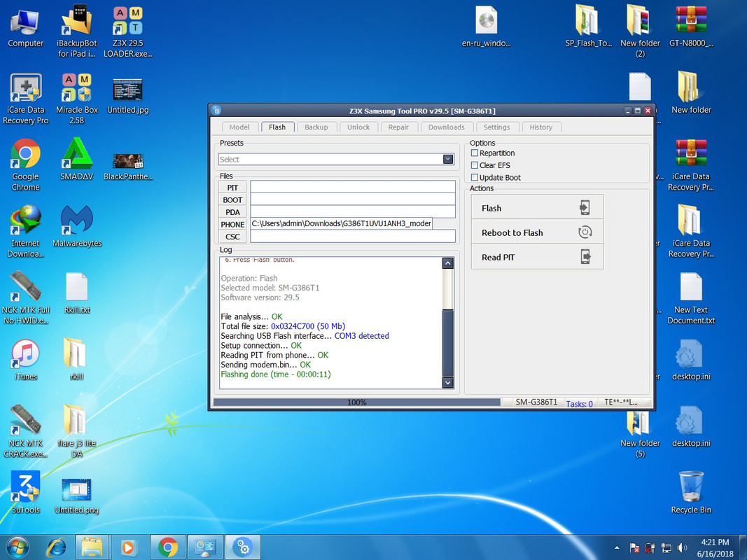Go to the Unlock tab
Screen dimensions: 747x560
(358, 127)
